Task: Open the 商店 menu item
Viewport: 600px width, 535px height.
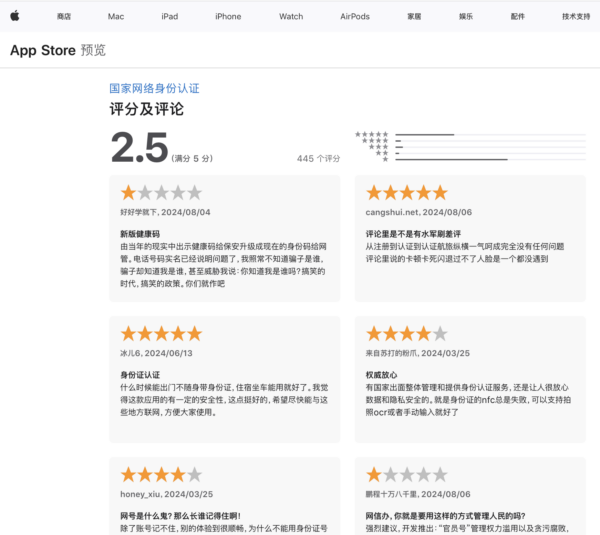Action: point(64,16)
